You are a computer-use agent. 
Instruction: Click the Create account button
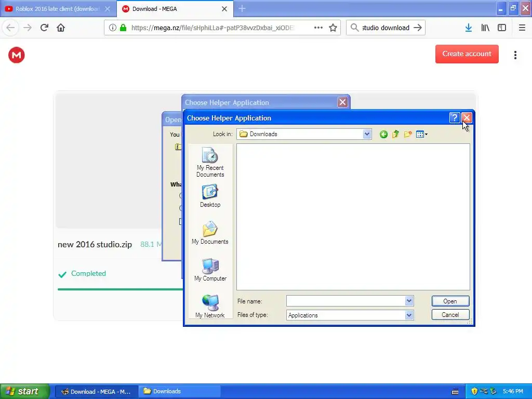[x=467, y=54]
